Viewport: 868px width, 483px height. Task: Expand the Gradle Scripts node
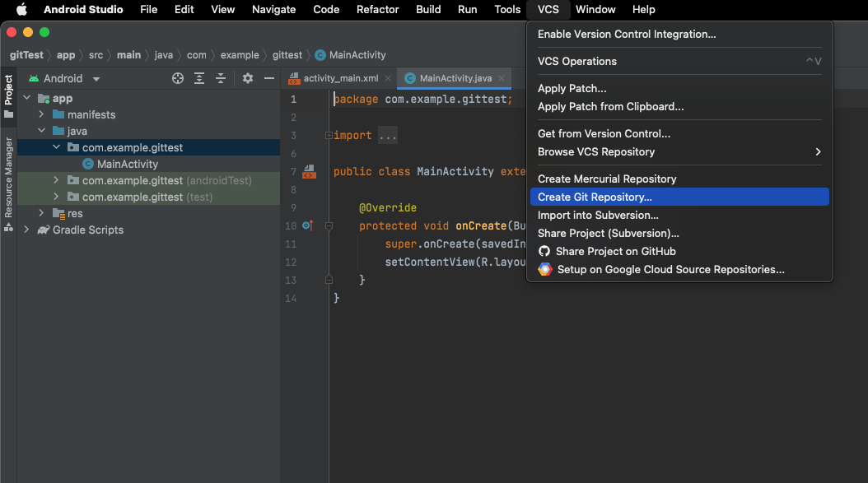click(x=26, y=230)
